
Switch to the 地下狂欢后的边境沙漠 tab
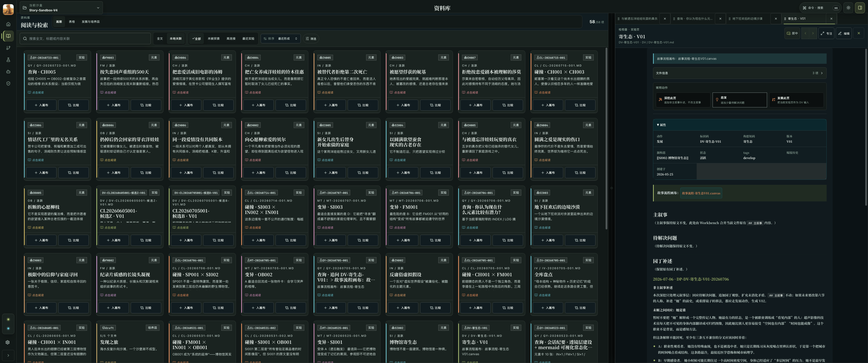coord(747,18)
